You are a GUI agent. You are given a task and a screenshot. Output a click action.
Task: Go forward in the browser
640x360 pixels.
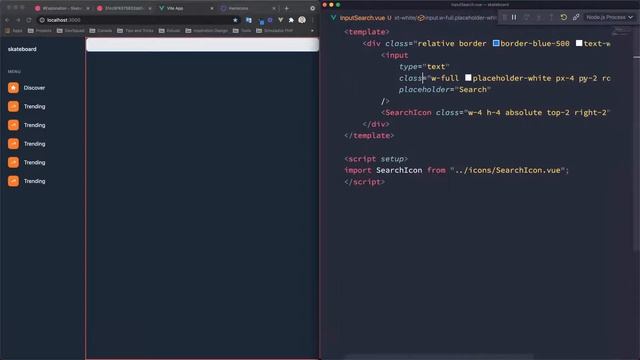tap(18, 20)
